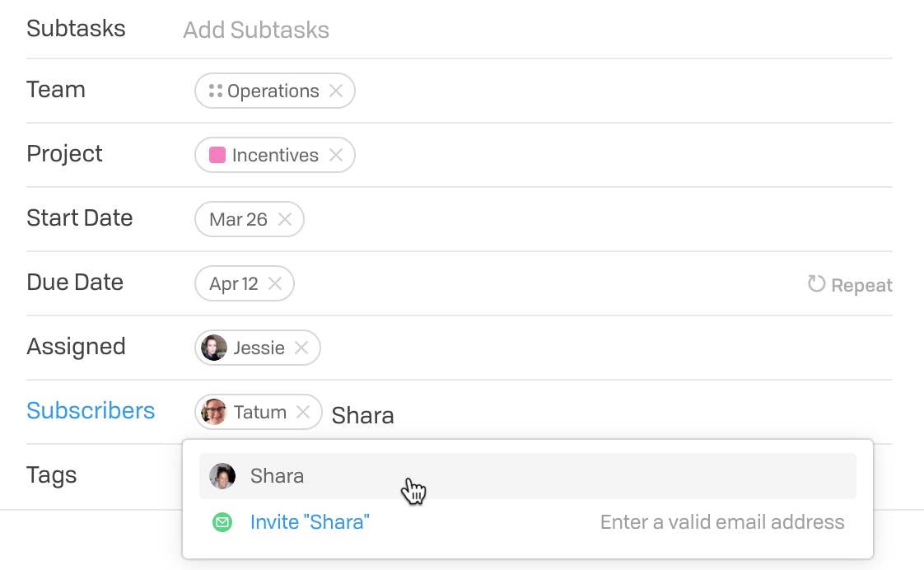
Task: Remove Jessie from Assigned
Action: pyautogui.click(x=301, y=348)
